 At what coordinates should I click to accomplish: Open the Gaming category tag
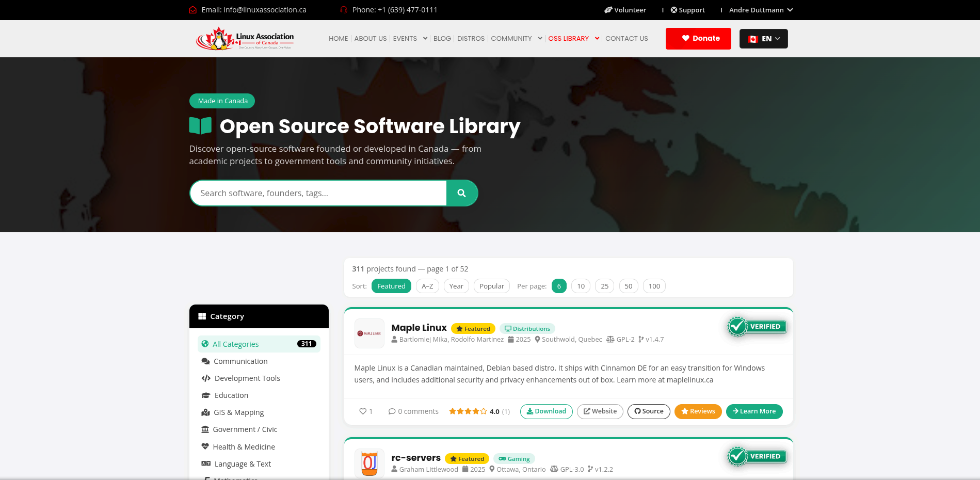[515, 459]
